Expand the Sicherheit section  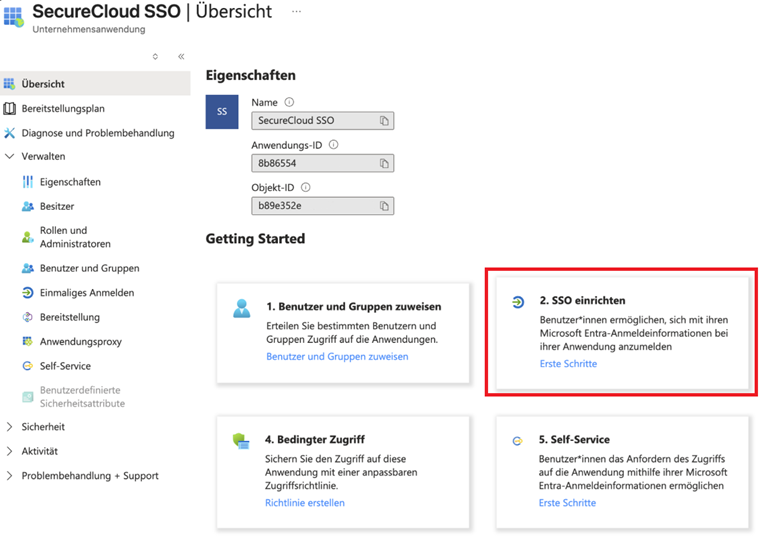[x=9, y=427]
